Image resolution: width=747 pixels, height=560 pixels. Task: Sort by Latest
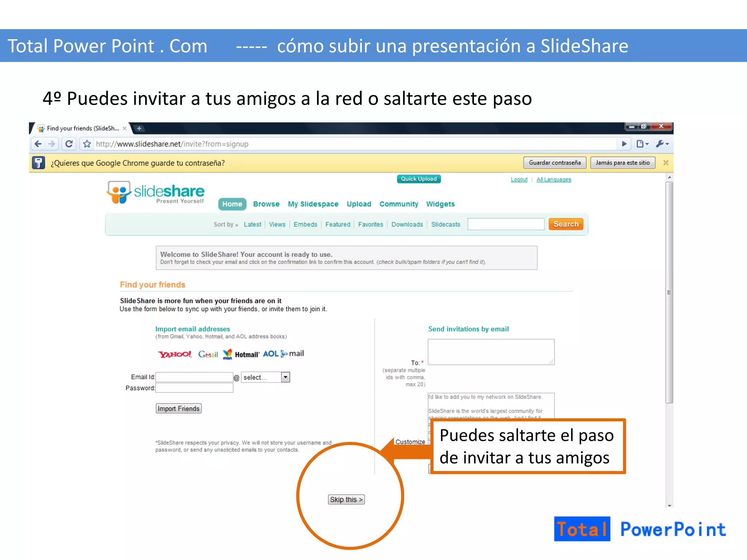click(x=252, y=225)
